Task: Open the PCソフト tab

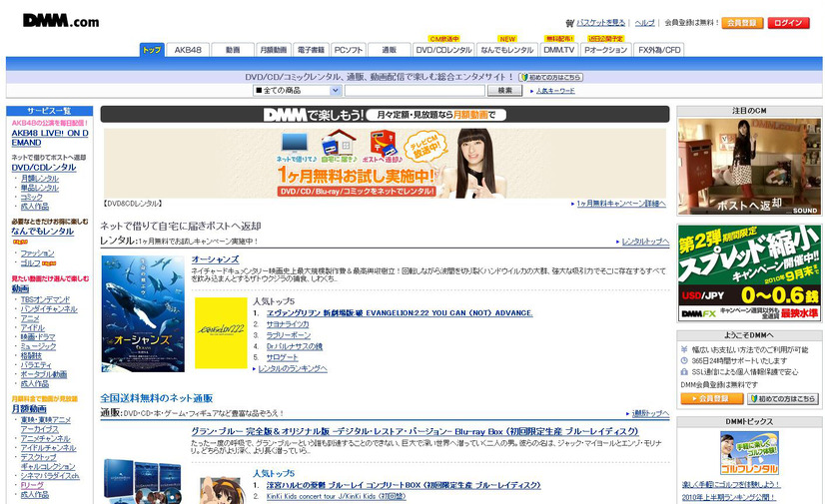Action: pyautogui.click(x=349, y=50)
